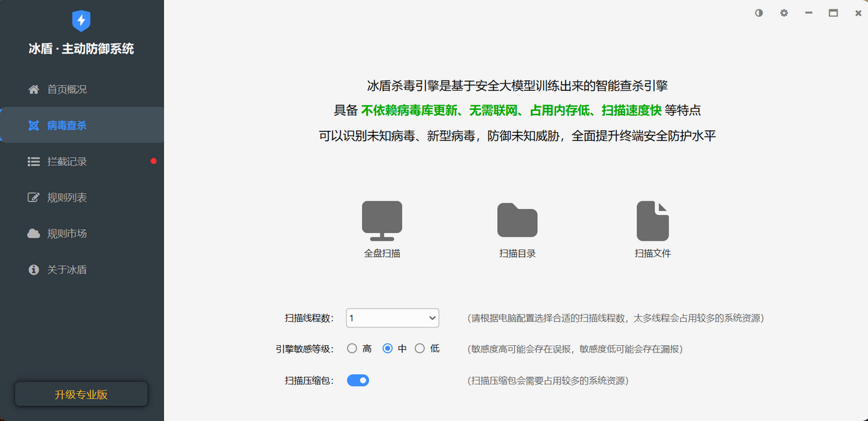The image size is (868, 421).
Task: Open the 拦截记录 menu item
Action: point(66,161)
